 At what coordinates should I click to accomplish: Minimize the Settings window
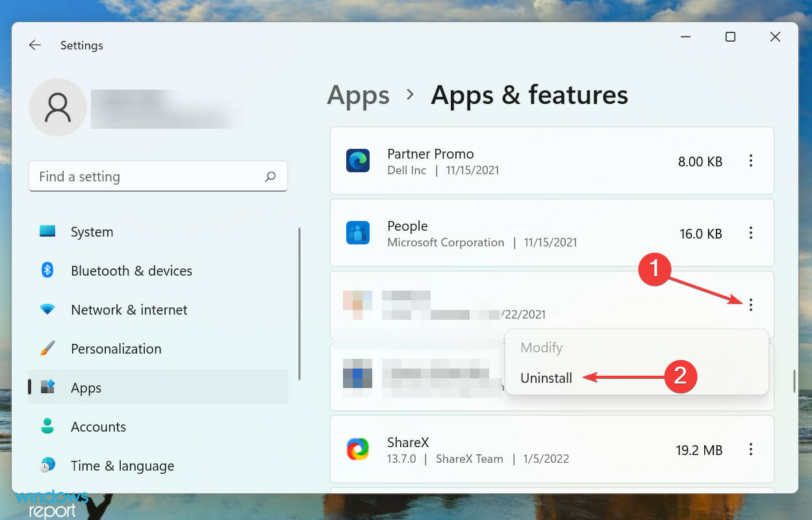point(685,37)
